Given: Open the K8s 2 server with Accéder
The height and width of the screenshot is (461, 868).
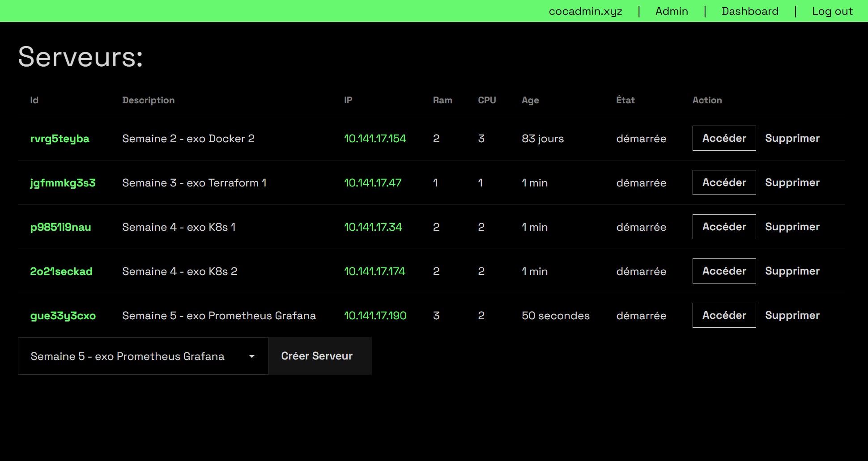Looking at the screenshot, I should [724, 271].
